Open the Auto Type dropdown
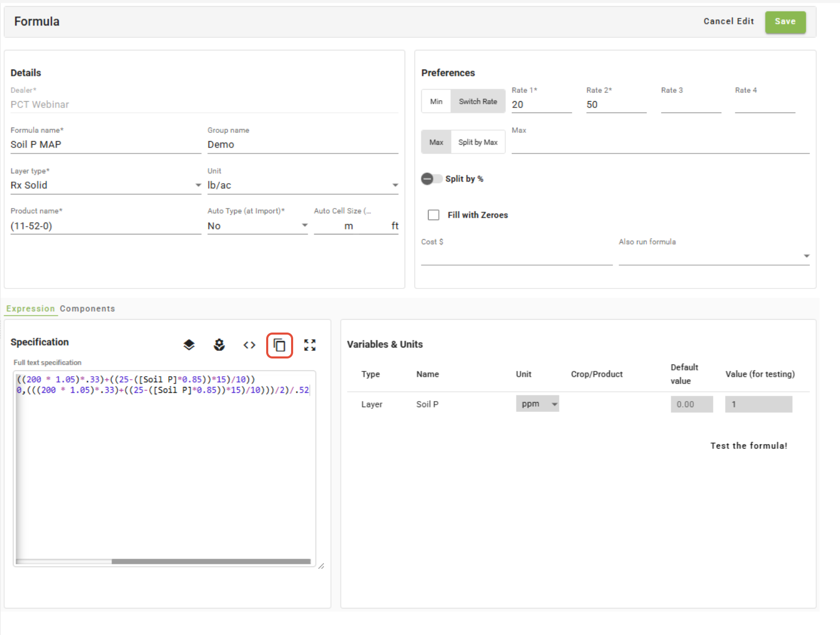Viewport: 840px width, 635px height. pyautogui.click(x=257, y=226)
